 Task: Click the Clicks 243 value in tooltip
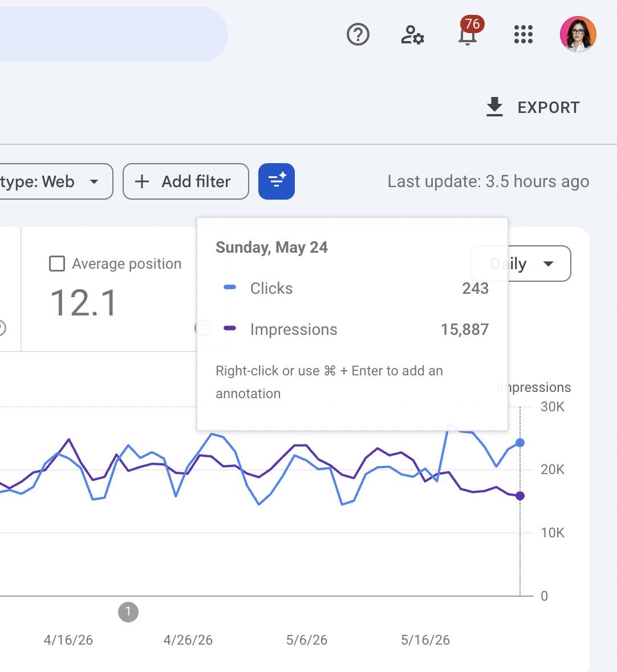coord(475,289)
